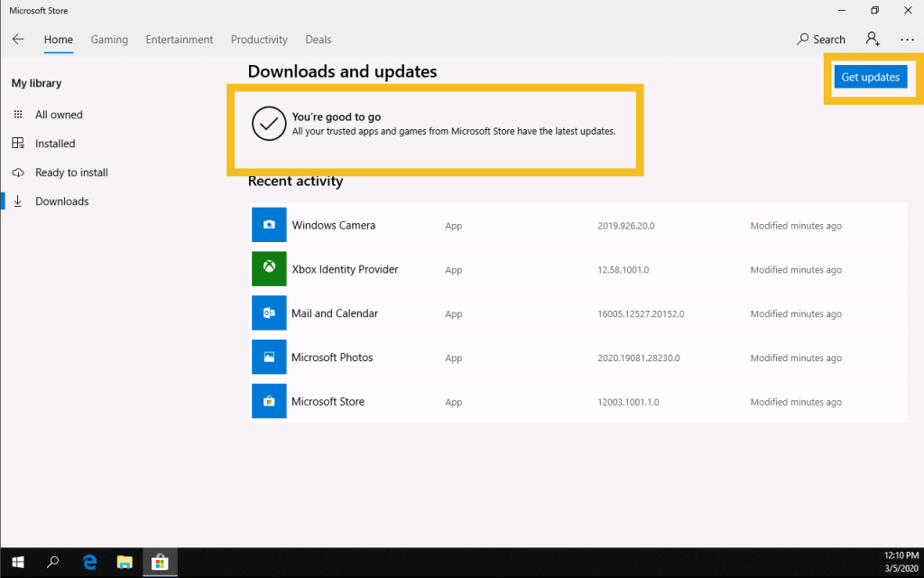Select Downloads in My library
Image resolution: width=924 pixels, height=578 pixels.
(x=62, y=201)
